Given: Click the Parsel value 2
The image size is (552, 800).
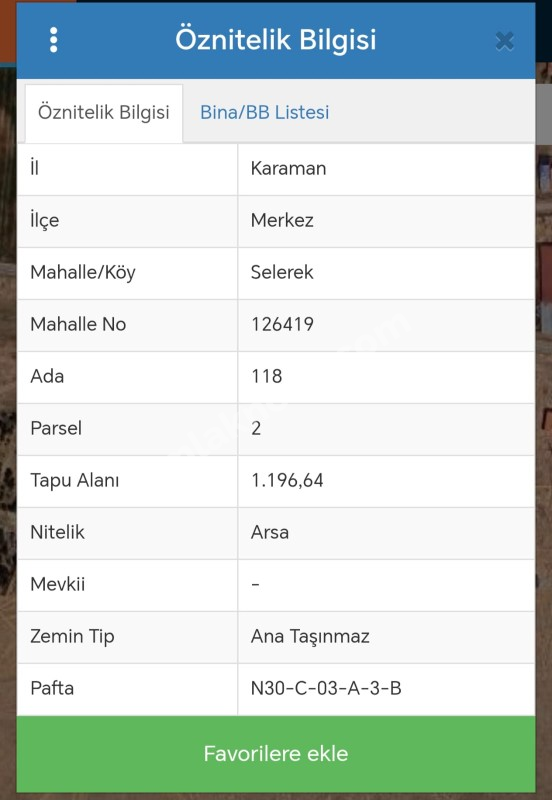Looking at the screenshot, I should pyautogui.click(x=256, y=429).
